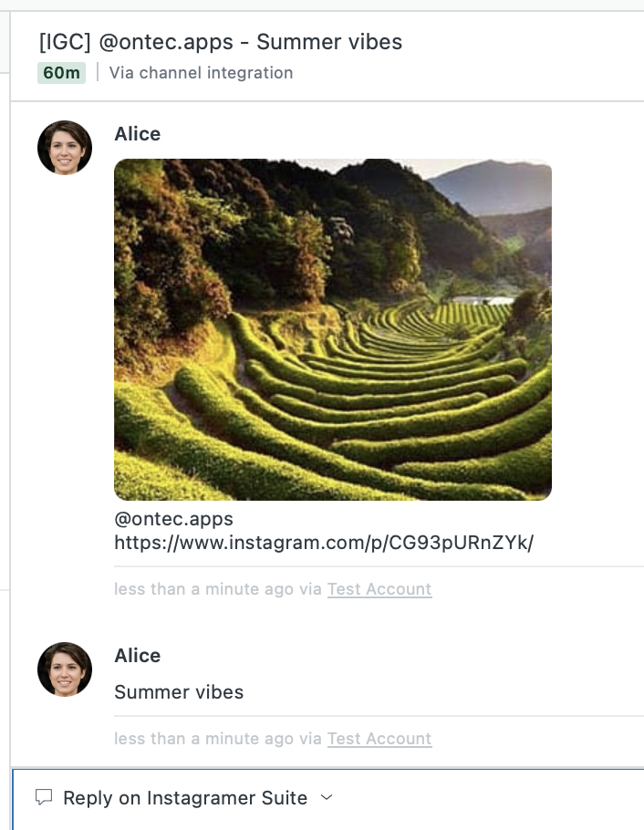Click Test Account under the Summer vibes message

point(379,739)
